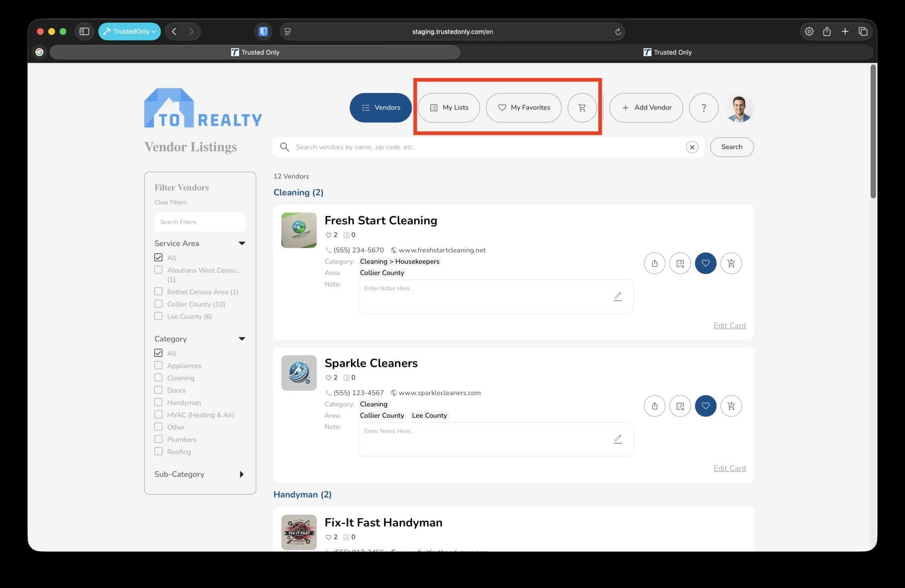This screenshot has width=905, height=588.
Task: Show the tab overview
Action: click(863, 31)
